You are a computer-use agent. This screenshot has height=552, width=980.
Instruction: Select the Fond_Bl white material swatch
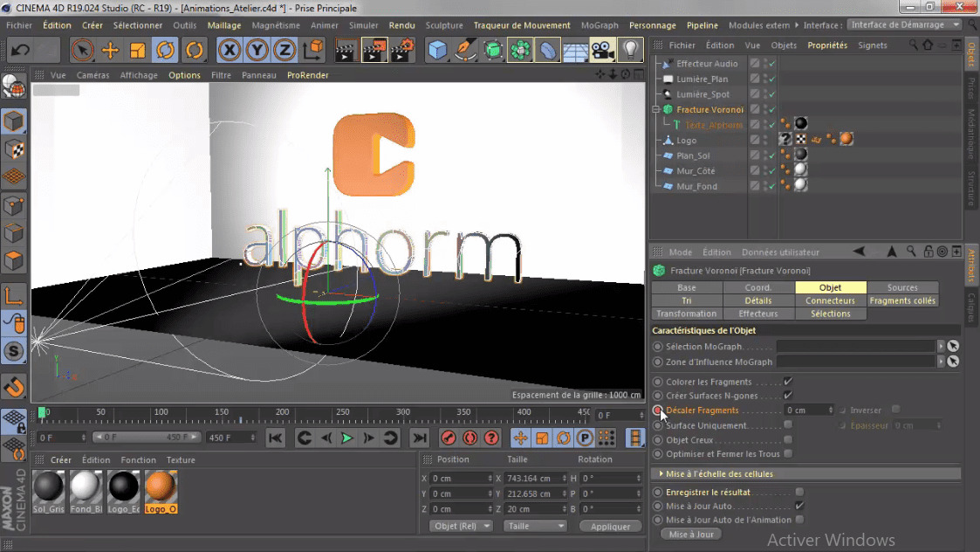(x=86, y=492)
